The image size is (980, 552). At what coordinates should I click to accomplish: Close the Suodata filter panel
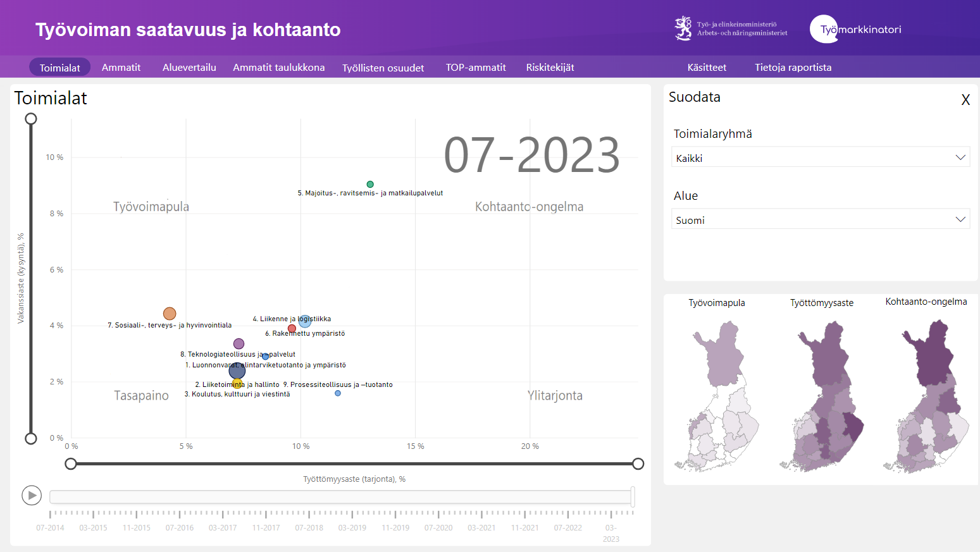965,100
